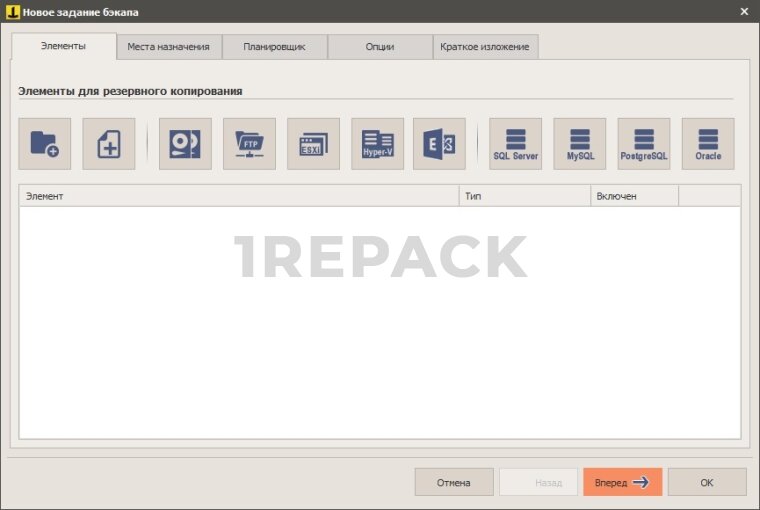The image size is (760, 510).
Task: Choose the ESXi virtual machine backup icon
Action: (x=313, y=144)
